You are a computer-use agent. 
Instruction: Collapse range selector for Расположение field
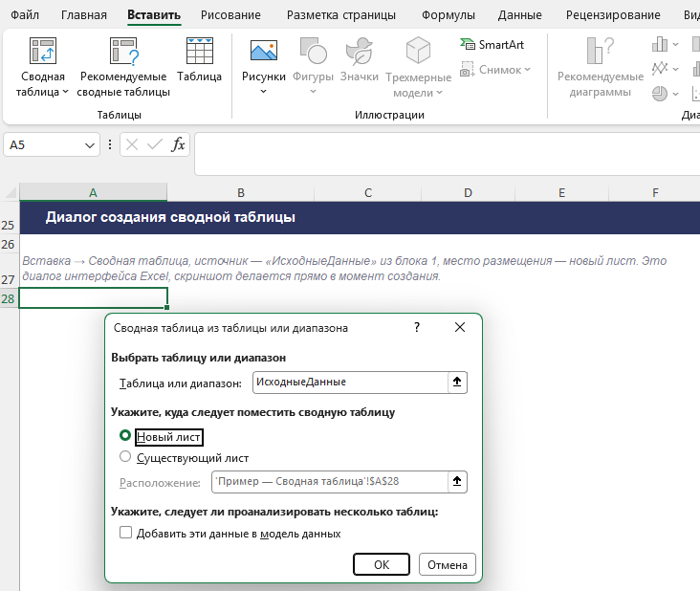pyautogui.click(x=457, y=482)
